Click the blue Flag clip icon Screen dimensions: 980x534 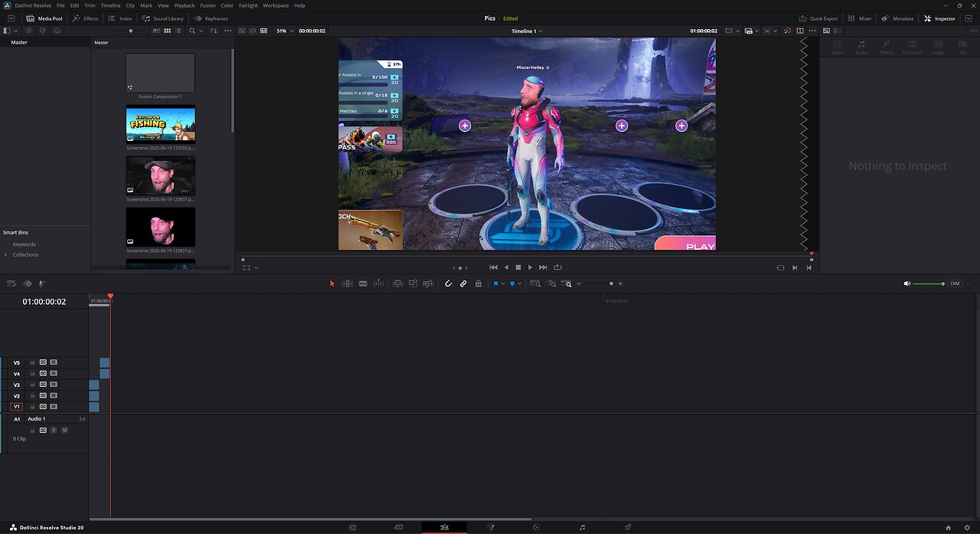pyautogui.click(x=495, y=283)
